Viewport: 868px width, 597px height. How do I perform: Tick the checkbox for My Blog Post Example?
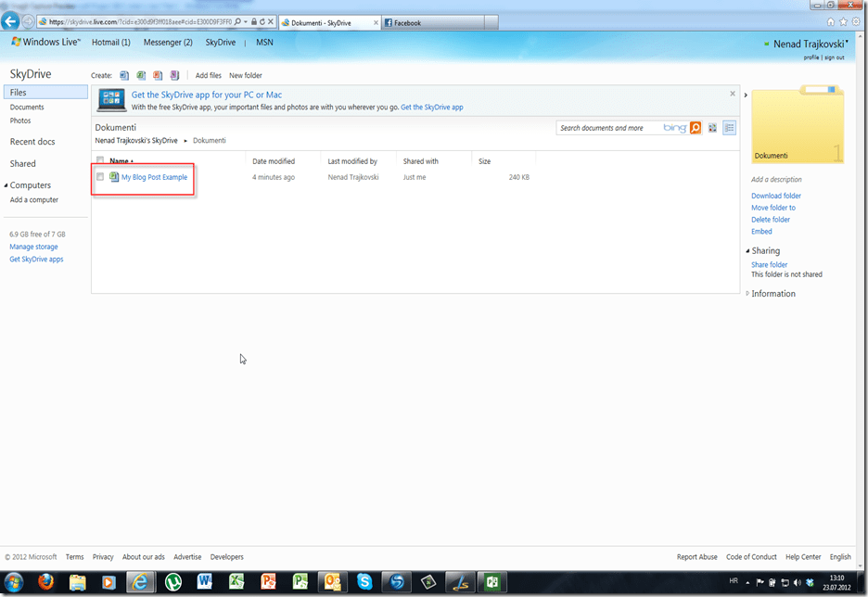point(100,177)
